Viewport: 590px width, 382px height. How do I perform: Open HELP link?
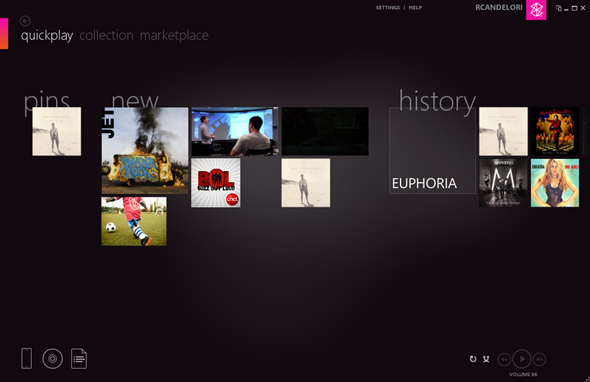coord(415,8)
